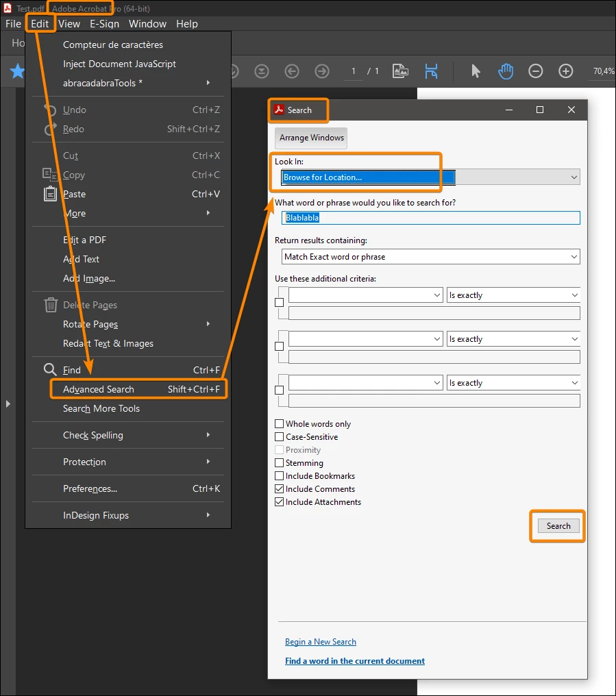The height and width of the screenshot is (696, 616).
Task: Click the Copy icon in Edit menu
Action: 50,174
